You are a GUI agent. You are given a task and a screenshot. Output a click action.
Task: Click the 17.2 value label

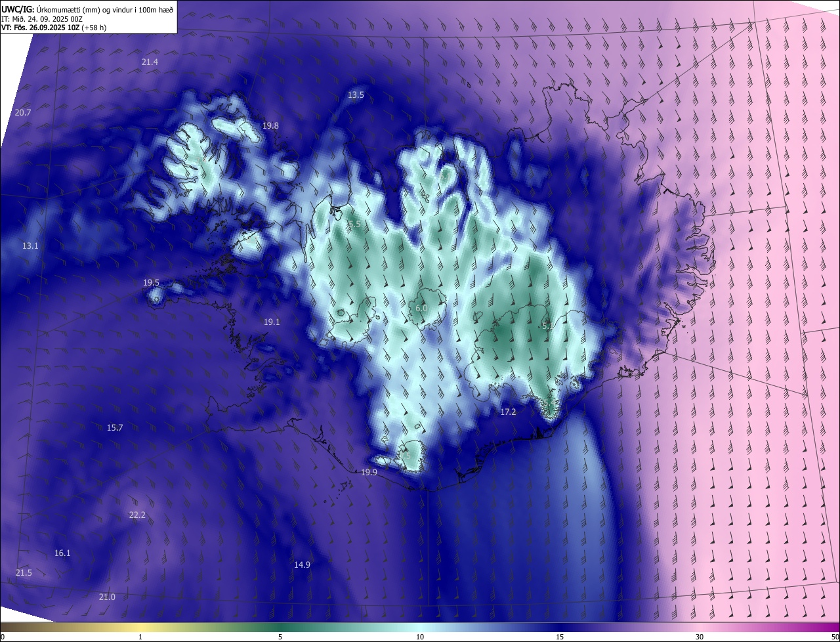508,412
